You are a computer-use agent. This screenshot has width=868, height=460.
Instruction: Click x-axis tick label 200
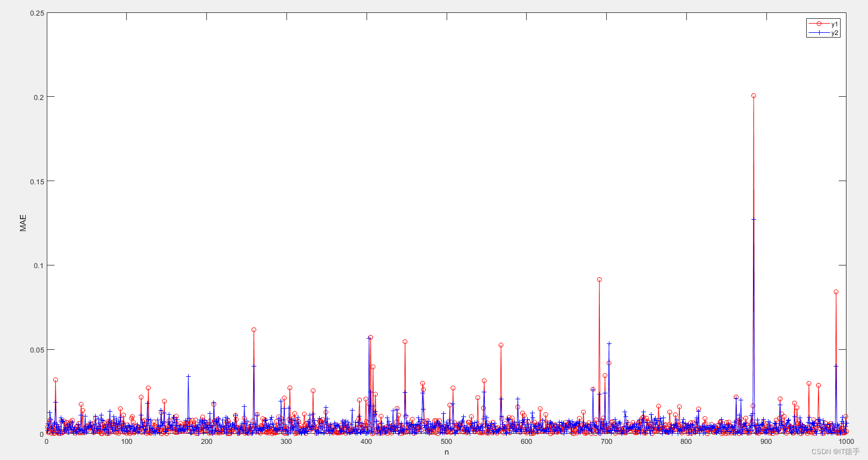(206, 442)
